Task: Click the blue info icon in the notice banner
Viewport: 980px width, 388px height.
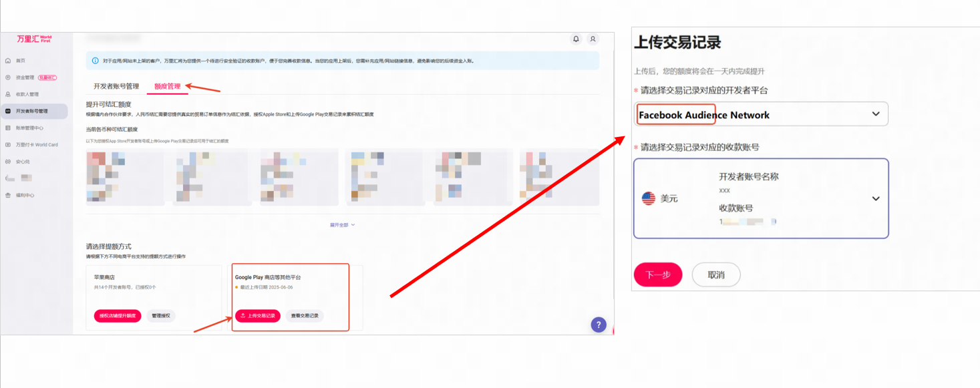Action: pyautogui.click(x=95, y=61)
